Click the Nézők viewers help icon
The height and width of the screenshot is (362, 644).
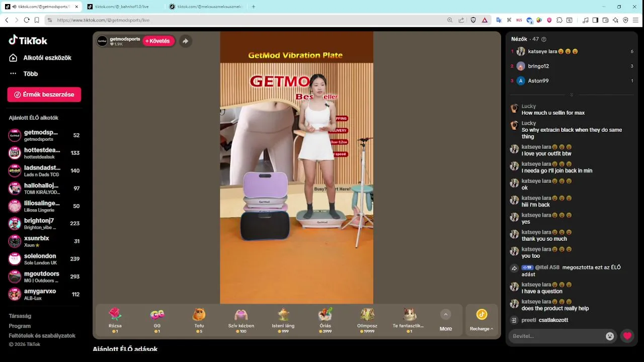[x=544, y=39]
